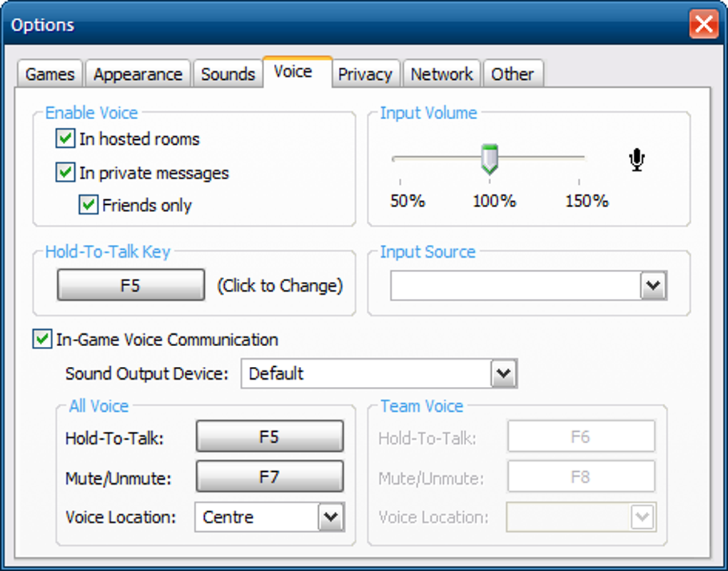The image size is (728, 571).
Task: Toggle In-Game Voice Communication checkbox
Action: 42,339
